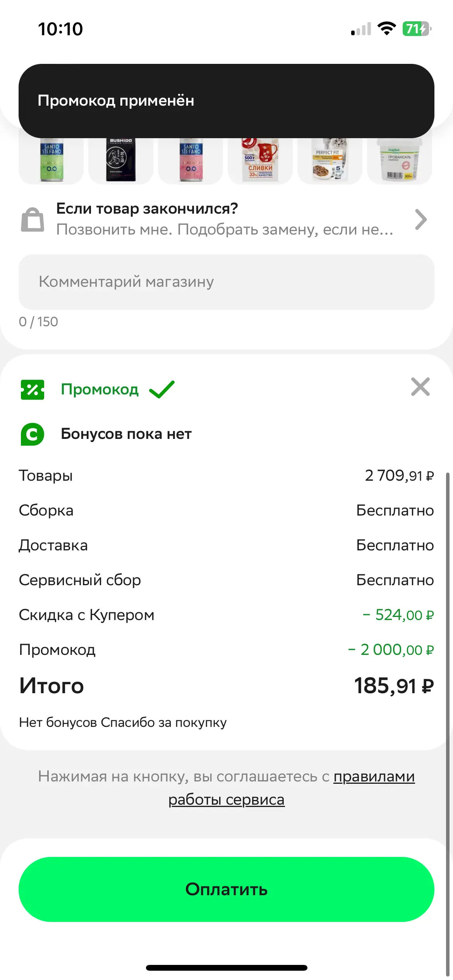Focus the 'Комментарий магазину' input field
This screenshot has height=980, width=453.
[226, 282]
